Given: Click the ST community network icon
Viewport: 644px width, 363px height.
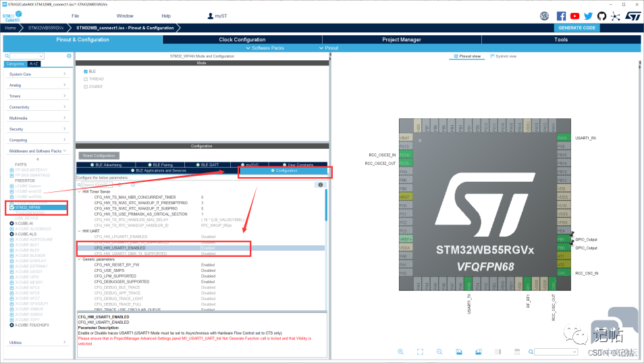Looking at the screenshot, I should pos(615,16).
